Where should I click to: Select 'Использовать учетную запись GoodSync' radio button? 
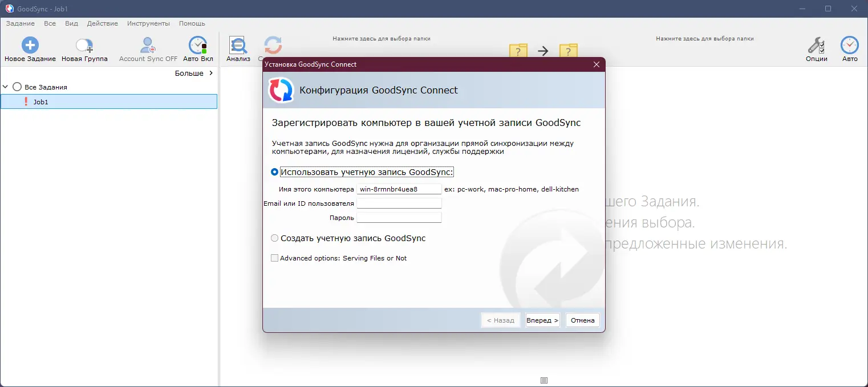pyautogui.click(x=275, y=172)
